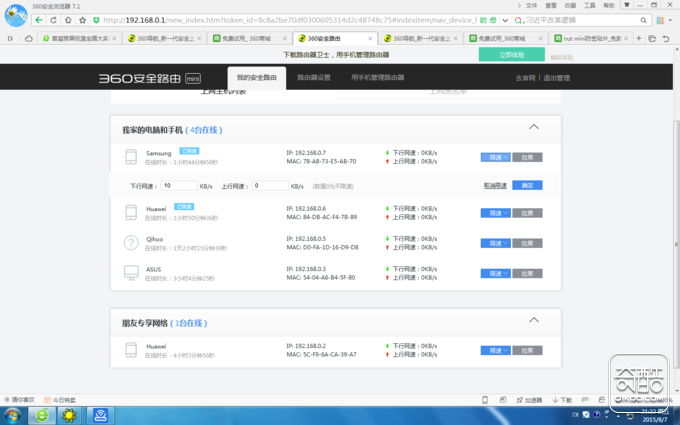Blacklist Qihoo with 拉黑 button
The width and height of the screenshot is (680, 425).
coord(527,243)
